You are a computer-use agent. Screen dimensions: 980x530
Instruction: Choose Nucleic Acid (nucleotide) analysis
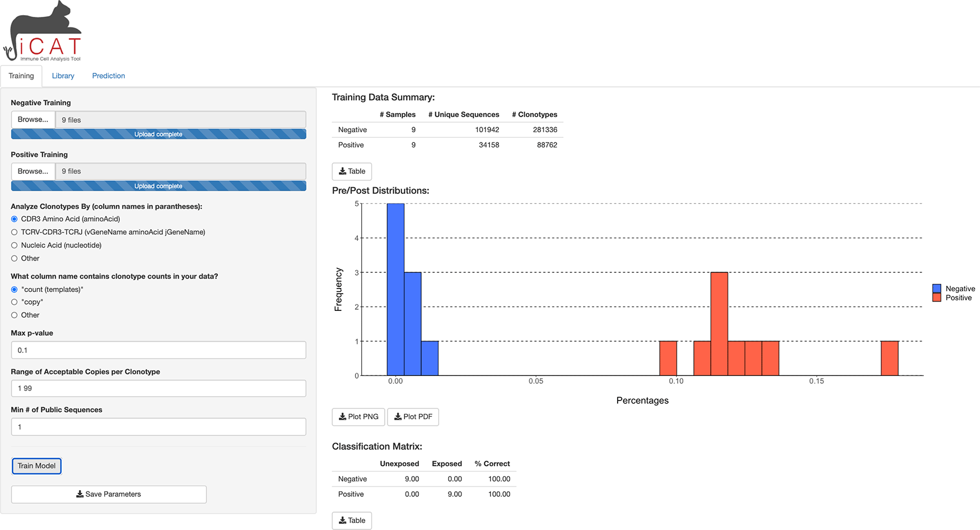coord(15,245)
